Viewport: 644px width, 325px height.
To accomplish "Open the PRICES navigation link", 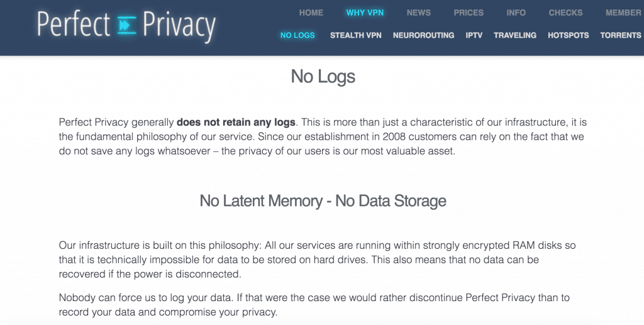I will pyautogui.click(x=469, y=13).
